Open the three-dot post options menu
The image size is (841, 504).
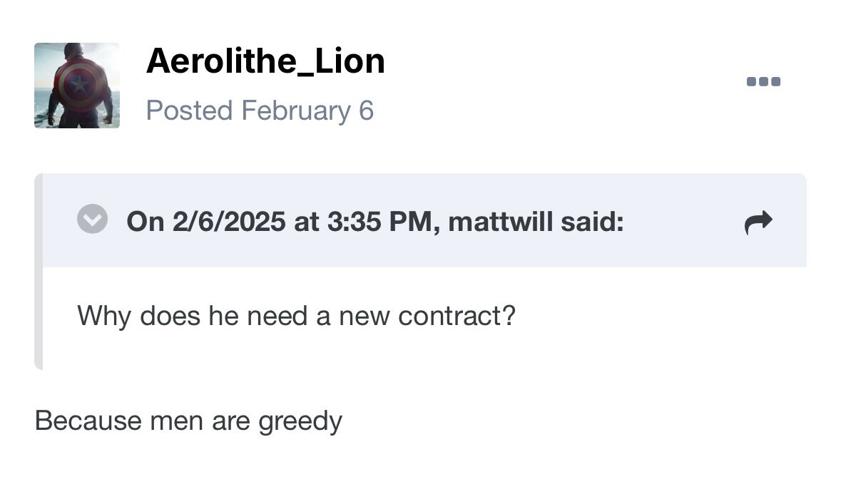pos(763,81)
